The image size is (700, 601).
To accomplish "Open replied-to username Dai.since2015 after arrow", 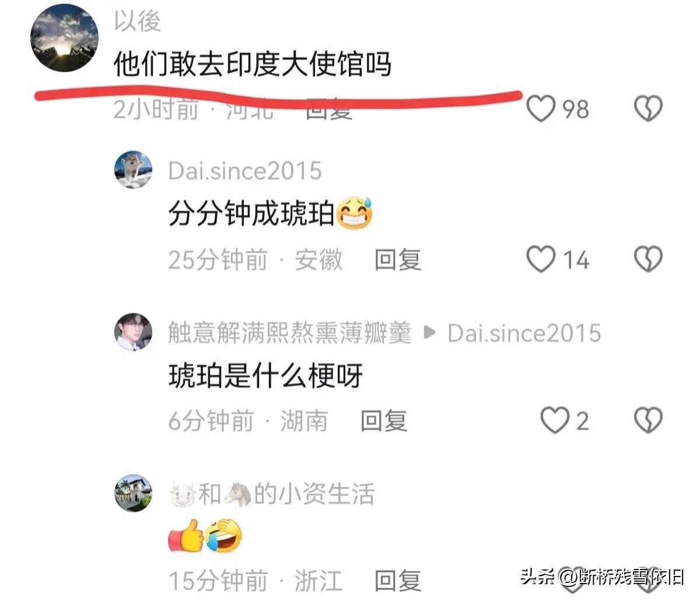I will coord(524,333).
